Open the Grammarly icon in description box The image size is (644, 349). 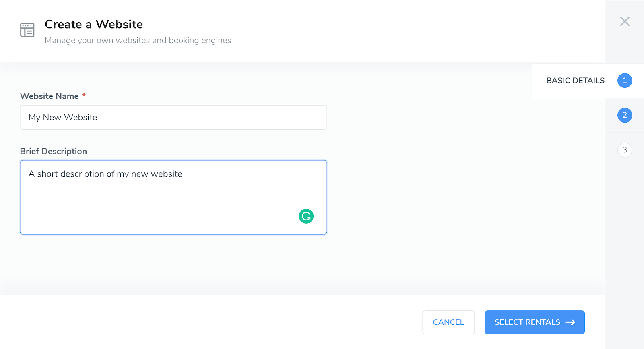306,216
